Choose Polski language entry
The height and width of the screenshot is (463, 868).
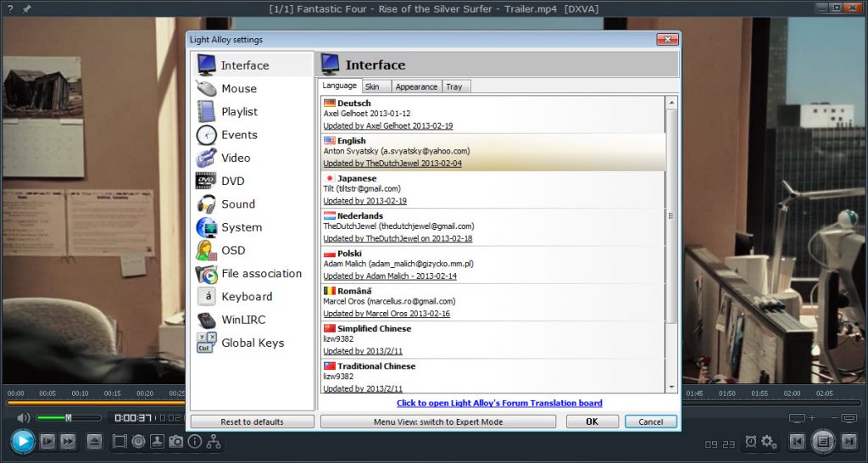click(x=493, y=265)
